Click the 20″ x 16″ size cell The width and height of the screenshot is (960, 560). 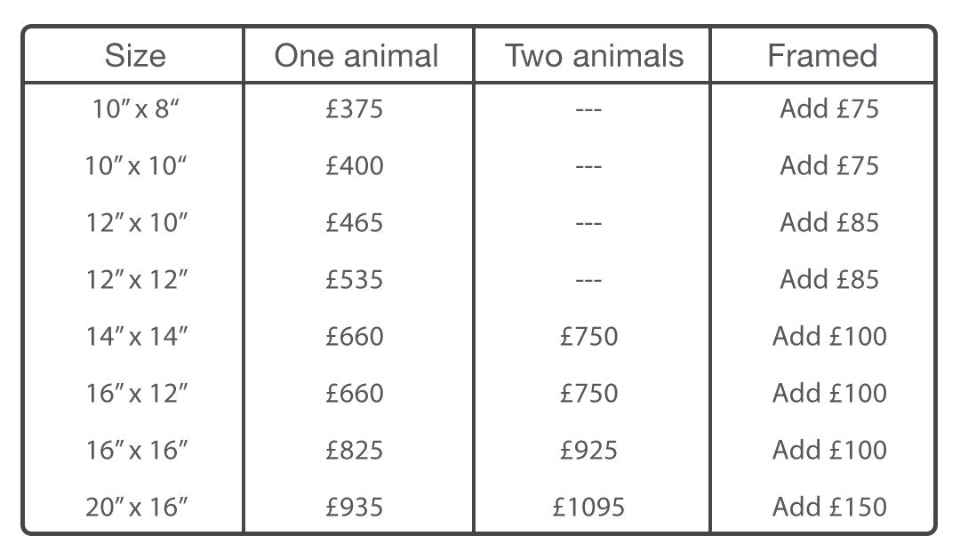click(136, 508)
